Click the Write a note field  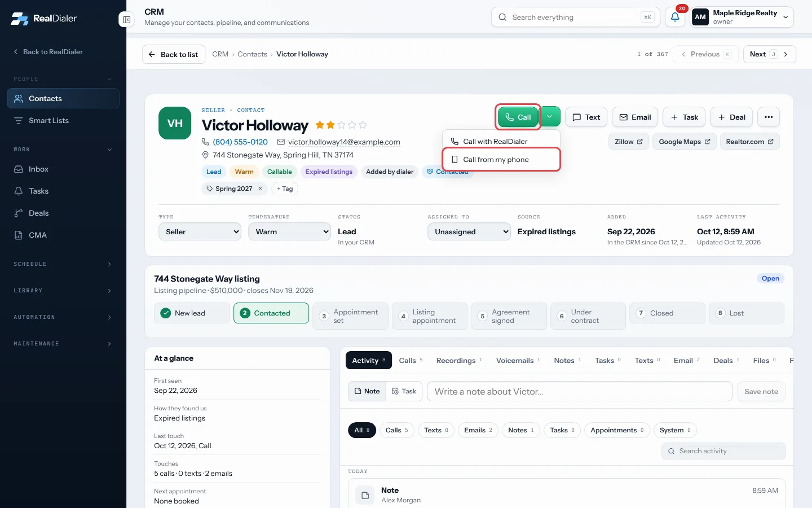pyautogui.click(x=580, y=391)
